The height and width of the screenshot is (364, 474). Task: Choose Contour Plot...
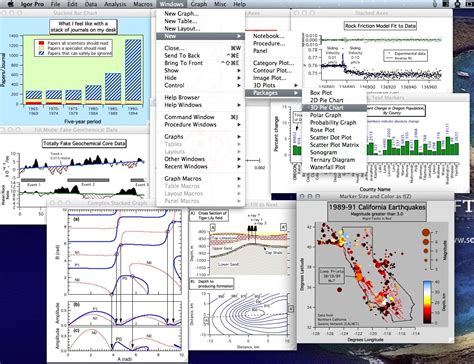[x=273, y=70]
